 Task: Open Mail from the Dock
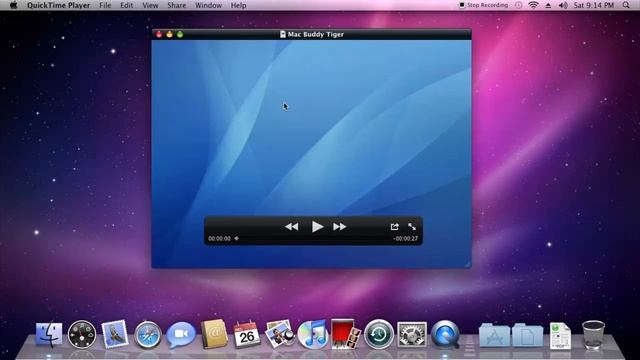tap(115, 335)
